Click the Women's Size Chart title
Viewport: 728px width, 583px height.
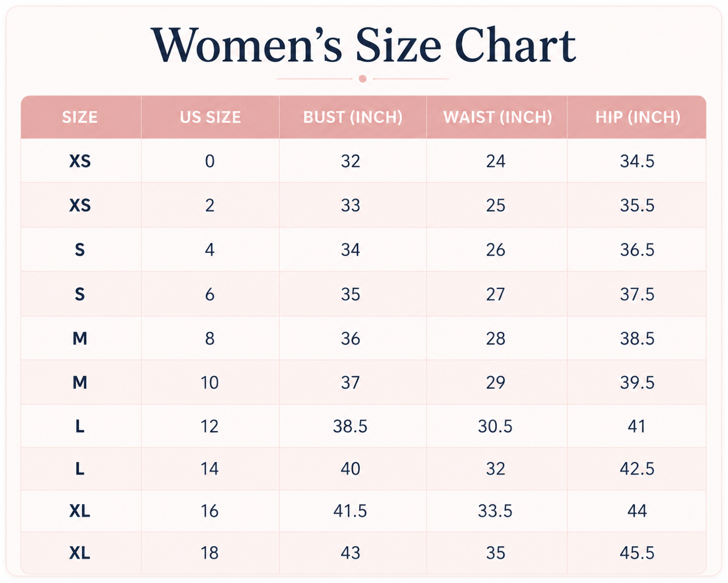coord(363,45)
